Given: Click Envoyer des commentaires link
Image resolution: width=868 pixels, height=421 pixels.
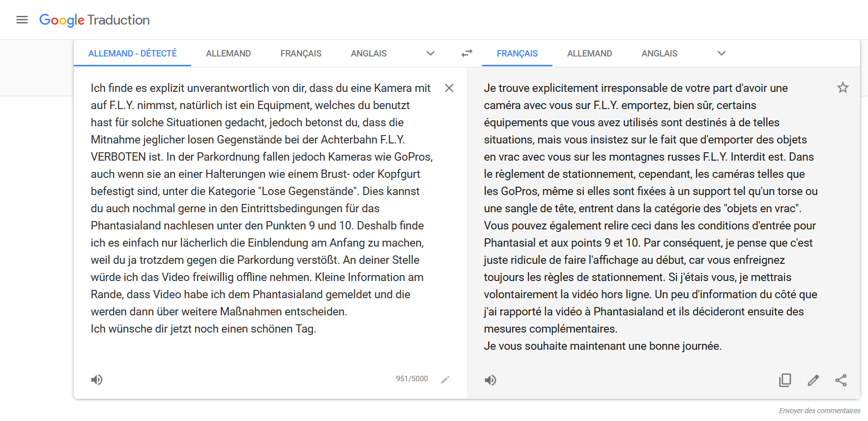Looking at the screenshot, I should click(x=819, y=411).
